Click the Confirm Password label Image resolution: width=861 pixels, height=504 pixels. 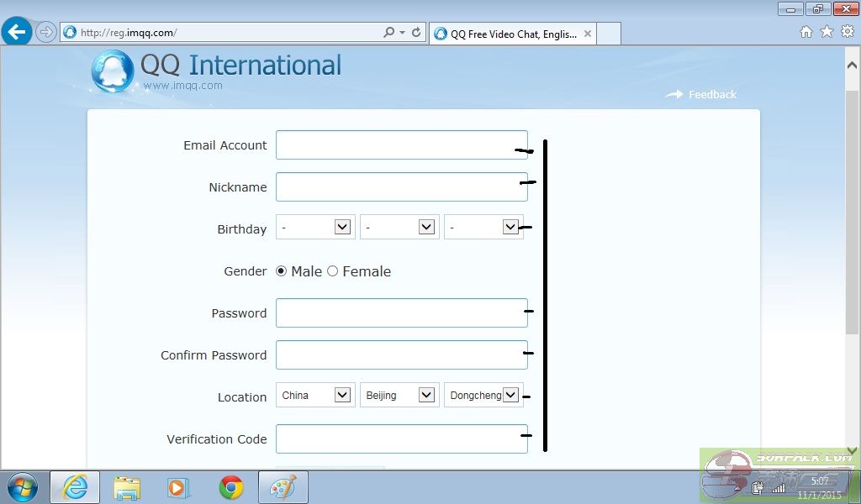pos(214,355)
